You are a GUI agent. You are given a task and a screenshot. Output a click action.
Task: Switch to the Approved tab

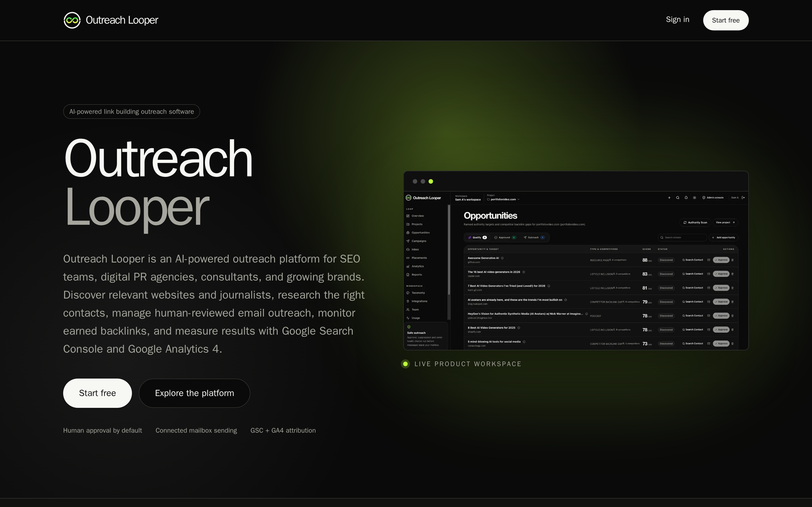tap(505, 237)
